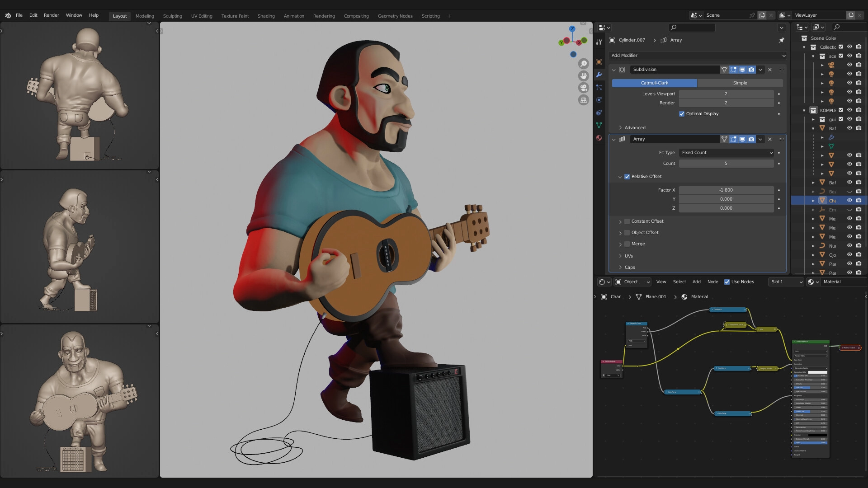Remove the Subdivision modifier

[770, 70]
